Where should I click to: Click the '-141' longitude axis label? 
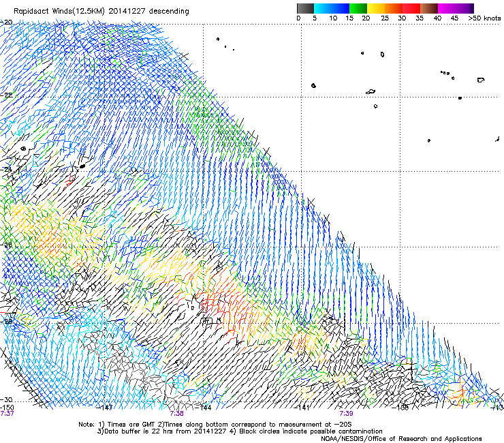pyautogui.click(x=302, y=408)
